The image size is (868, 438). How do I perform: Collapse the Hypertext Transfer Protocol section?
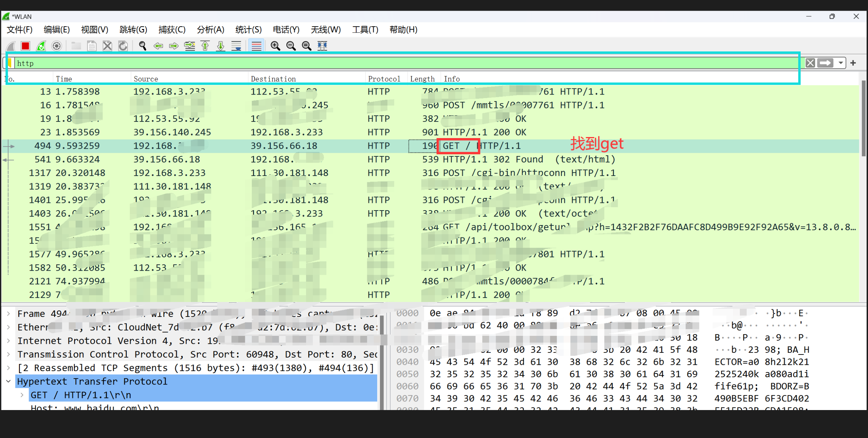pos(8,381)
